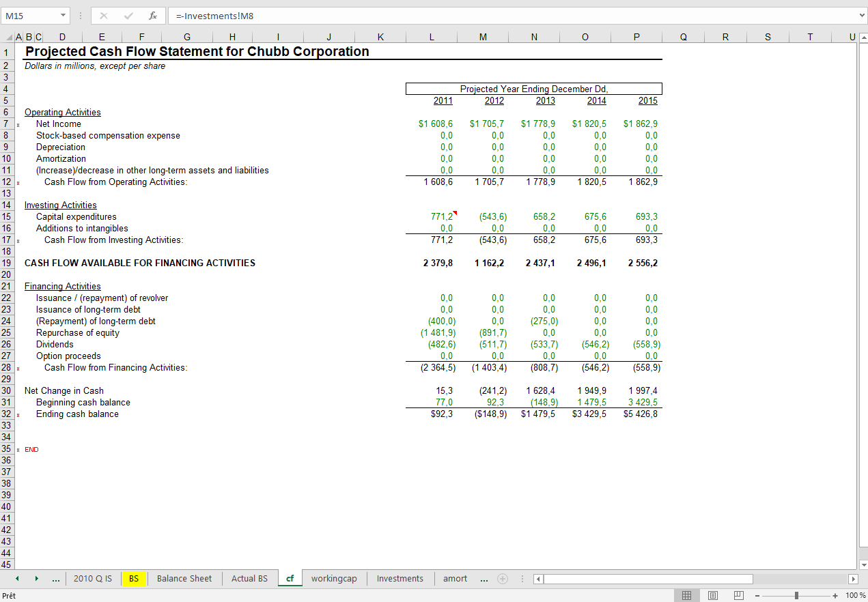Select the 2015 Ending cash balance $5 426,8

636,414
